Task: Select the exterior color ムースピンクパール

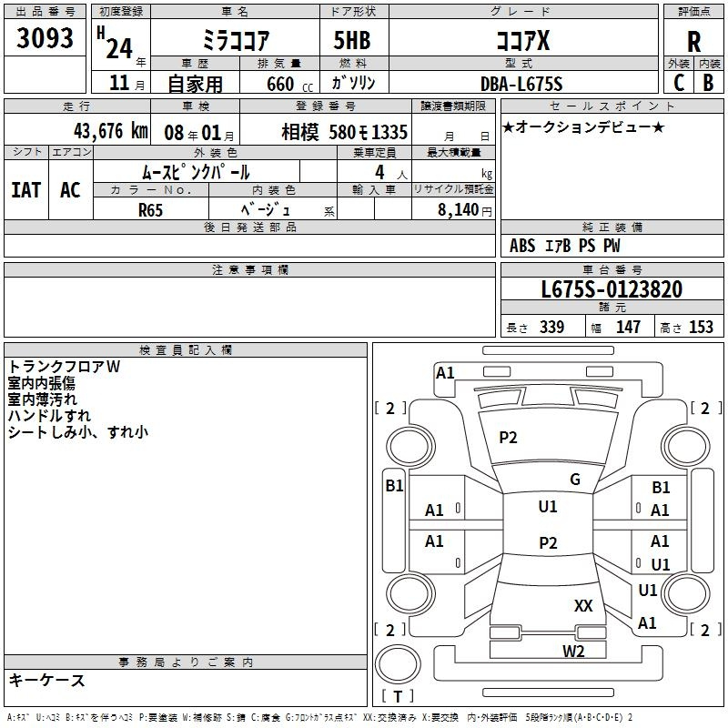Action: 196,172
